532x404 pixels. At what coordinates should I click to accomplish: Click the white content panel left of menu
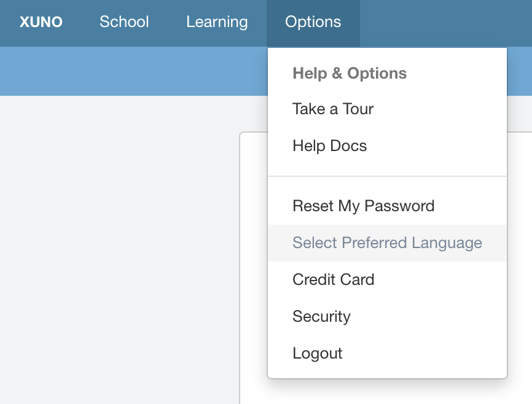253,246
